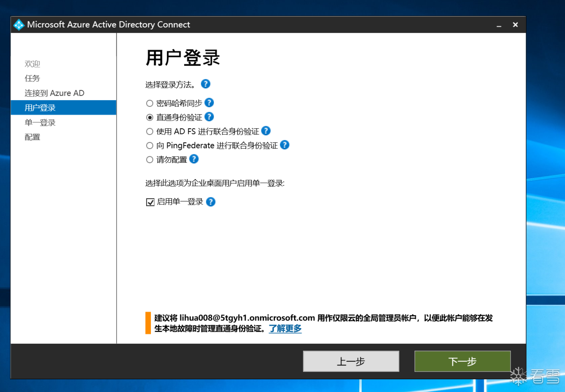Click the 上一步 button
Screen dimensions: 565x392
click(x=351, y=361)
